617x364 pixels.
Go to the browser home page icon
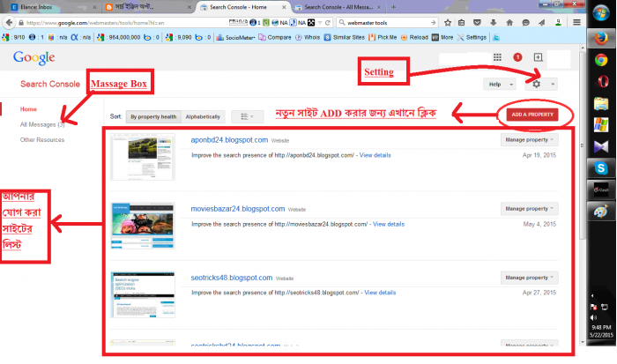[509, 22]
